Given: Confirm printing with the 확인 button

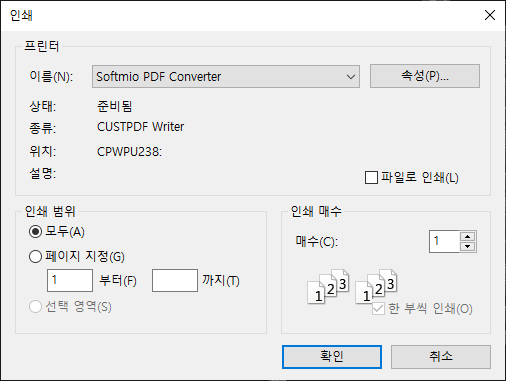Looking at the screenshot, I should [x=332, y=357].
